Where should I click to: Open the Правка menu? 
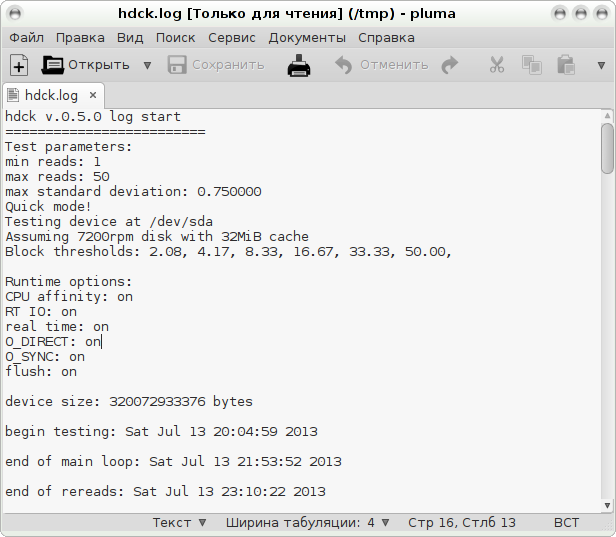[x=80, y=38]
